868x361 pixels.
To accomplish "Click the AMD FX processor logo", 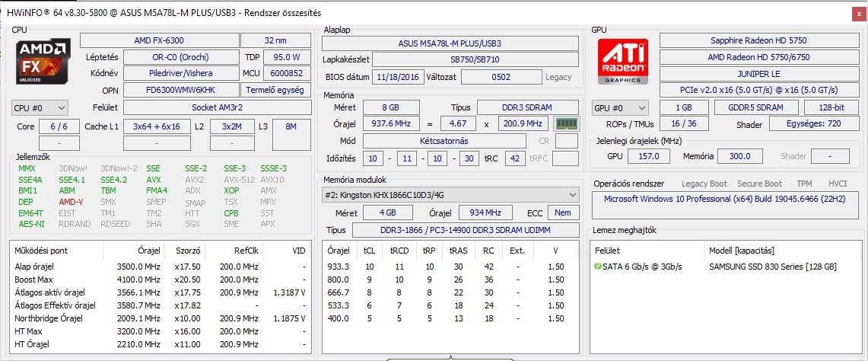I will [43, 61].
